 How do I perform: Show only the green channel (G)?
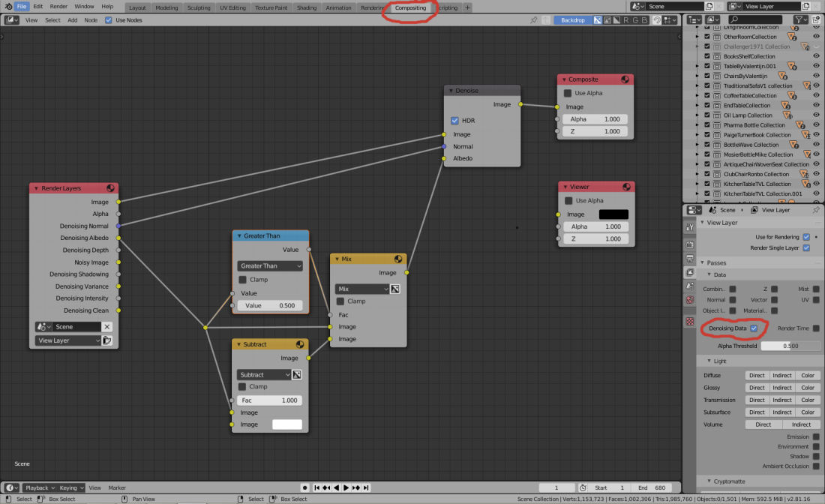click(635, 20)
